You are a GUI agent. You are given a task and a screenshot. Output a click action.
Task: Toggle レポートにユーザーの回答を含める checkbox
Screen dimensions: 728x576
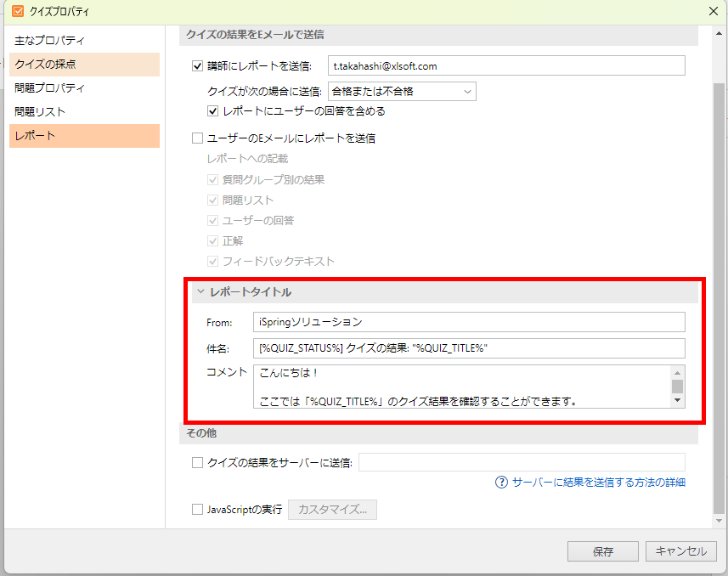(213, 111)
